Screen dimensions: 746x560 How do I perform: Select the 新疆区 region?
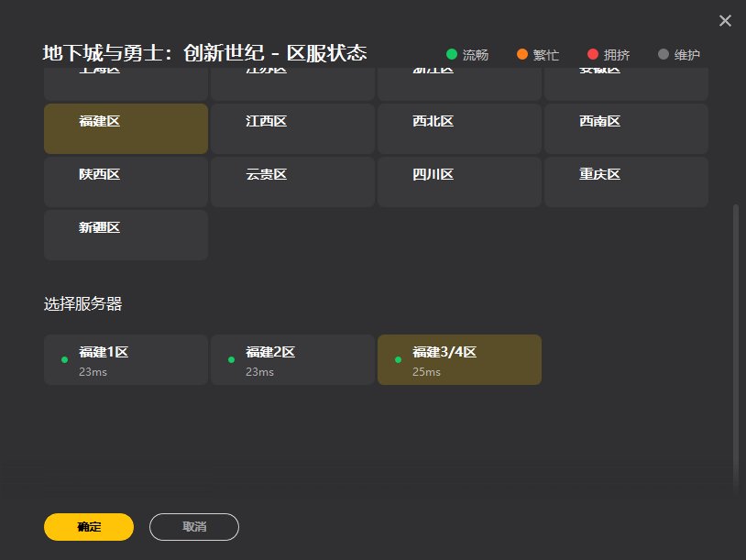point(126,235)
